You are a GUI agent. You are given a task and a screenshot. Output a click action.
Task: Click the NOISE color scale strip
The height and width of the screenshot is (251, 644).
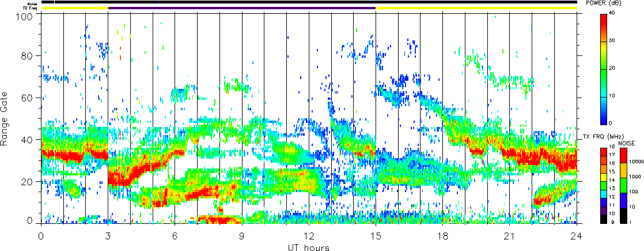pos(623,185)
